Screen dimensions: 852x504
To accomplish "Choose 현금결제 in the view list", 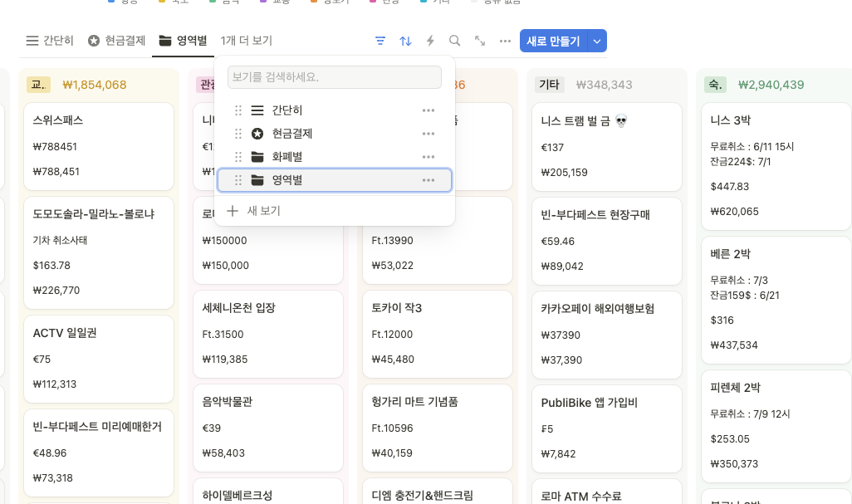I will click(x=334, y=134).
